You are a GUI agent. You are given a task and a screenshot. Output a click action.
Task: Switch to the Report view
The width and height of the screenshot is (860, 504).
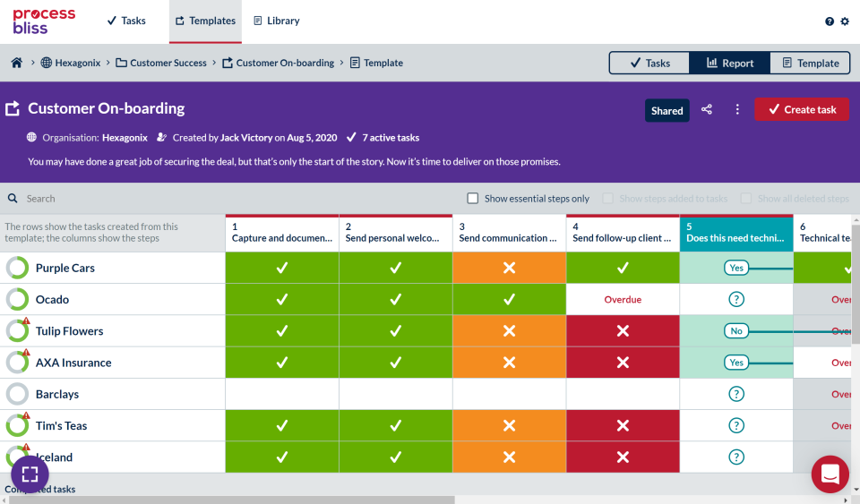[x=730, y=63]
